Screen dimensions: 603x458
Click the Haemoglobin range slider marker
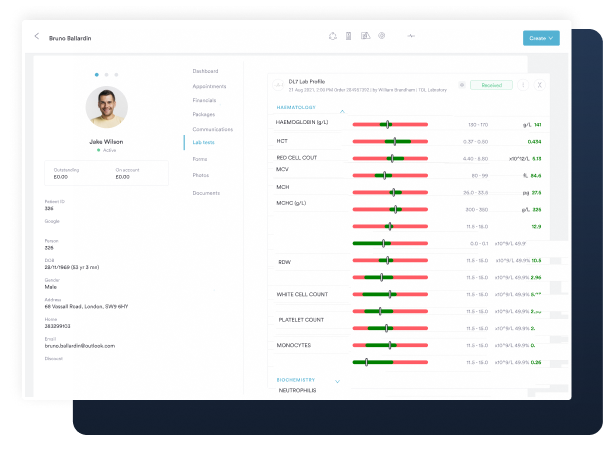(x=386, y=125)
